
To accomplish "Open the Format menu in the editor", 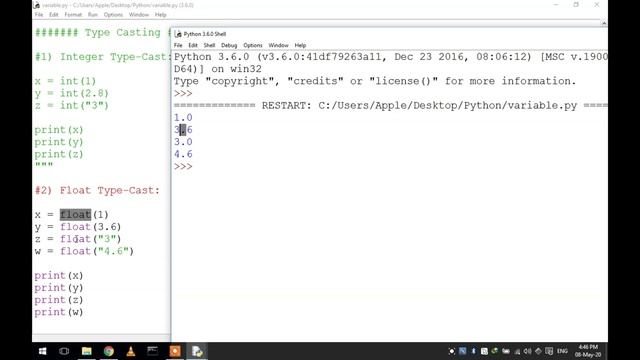I will pyautogui.click(x=73, y=15).
